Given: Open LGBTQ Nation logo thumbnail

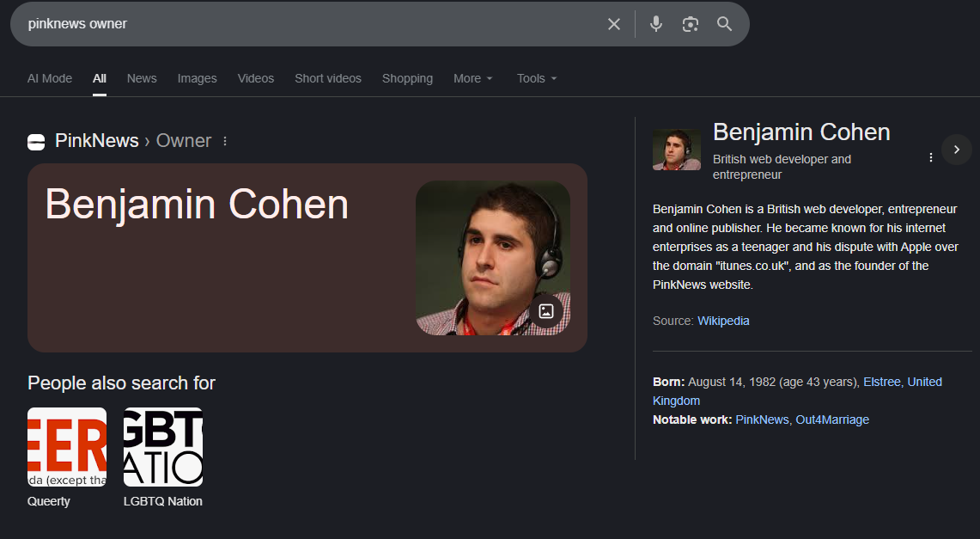Looking at the screenshot, I should pos(163,447).
